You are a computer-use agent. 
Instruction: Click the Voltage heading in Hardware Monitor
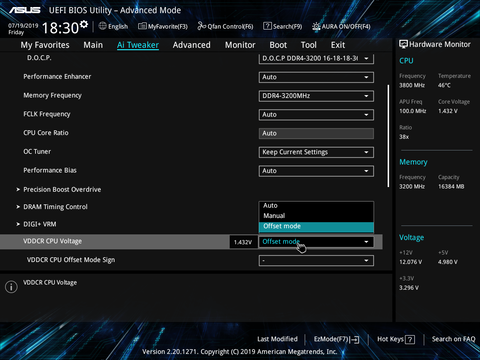pos(412,238)
